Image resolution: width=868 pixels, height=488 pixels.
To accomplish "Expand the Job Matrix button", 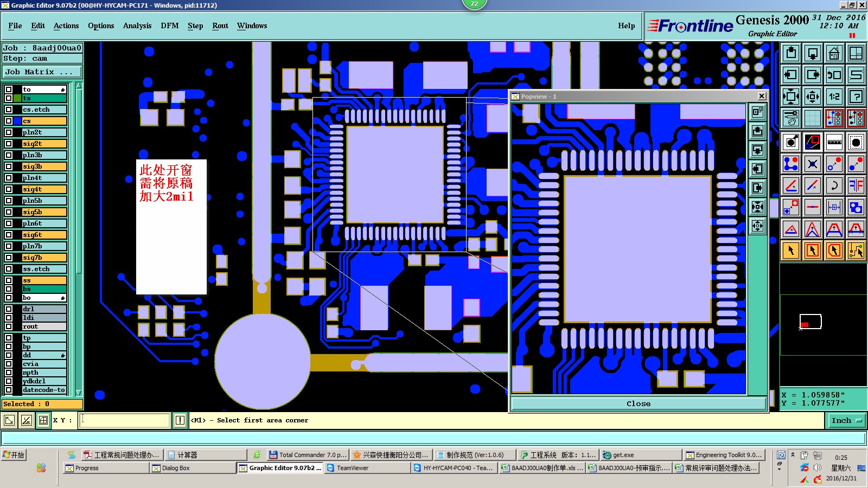I will click(x=42, y=72).
